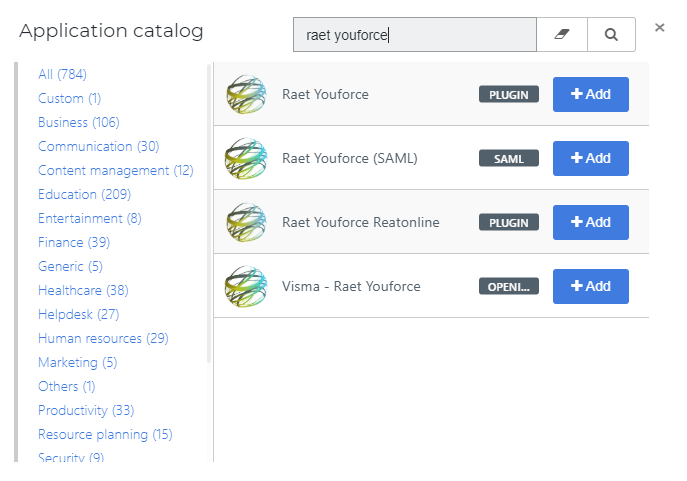The width and height of the screenshot is (687, 481).
Task: Open the Communication (30) category
Action: (99, 146)
